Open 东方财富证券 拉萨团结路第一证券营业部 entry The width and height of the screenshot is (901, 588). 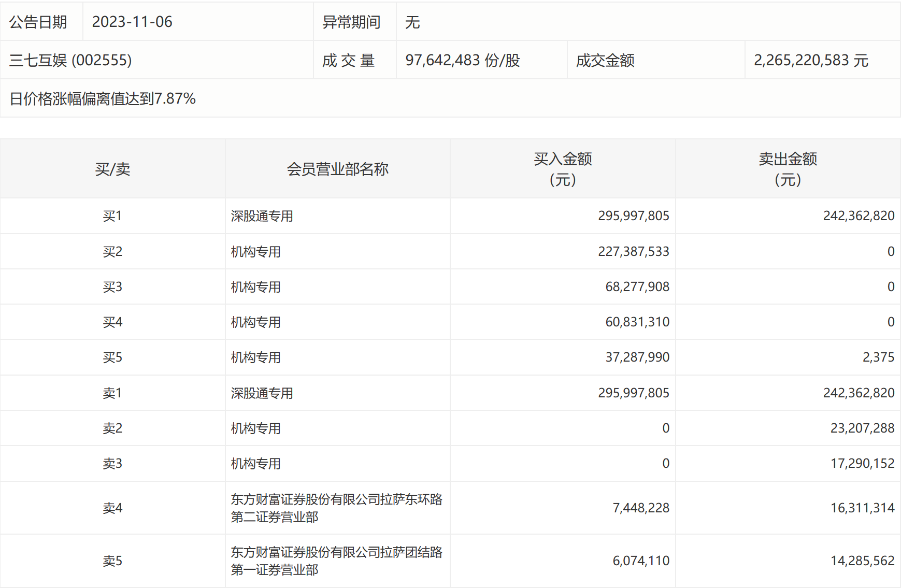point(336,561)
